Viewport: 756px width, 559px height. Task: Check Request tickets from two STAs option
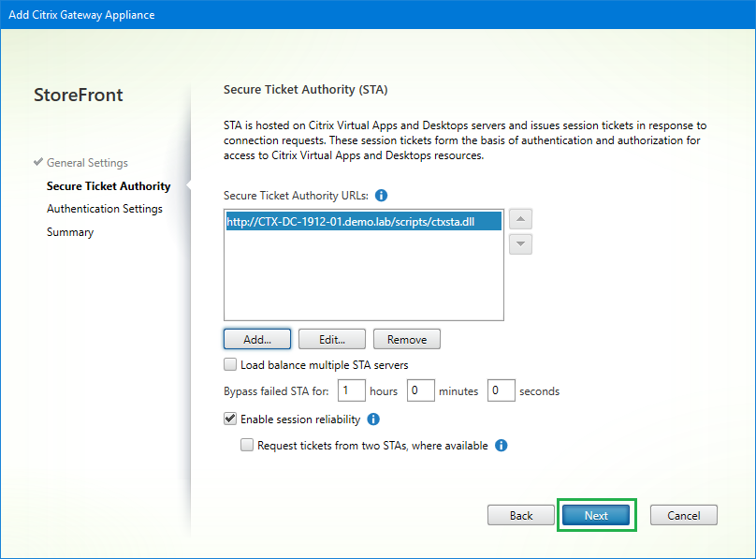click(x=247, y=446)
